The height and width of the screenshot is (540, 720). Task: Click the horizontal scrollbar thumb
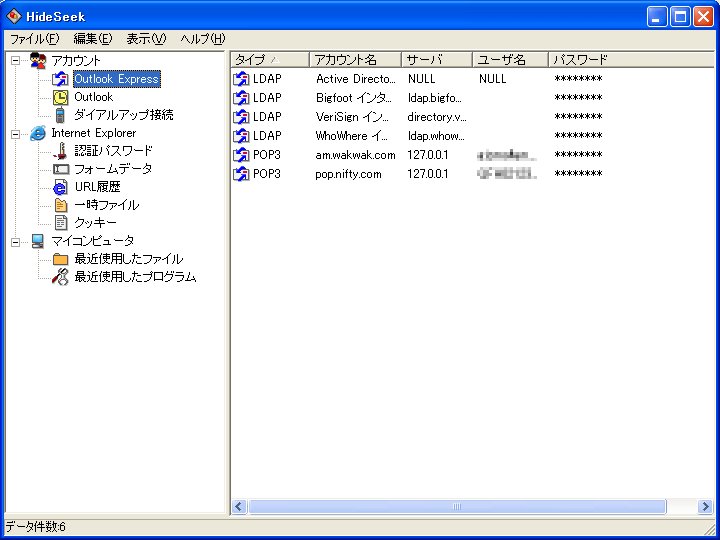tap(457, 506)
